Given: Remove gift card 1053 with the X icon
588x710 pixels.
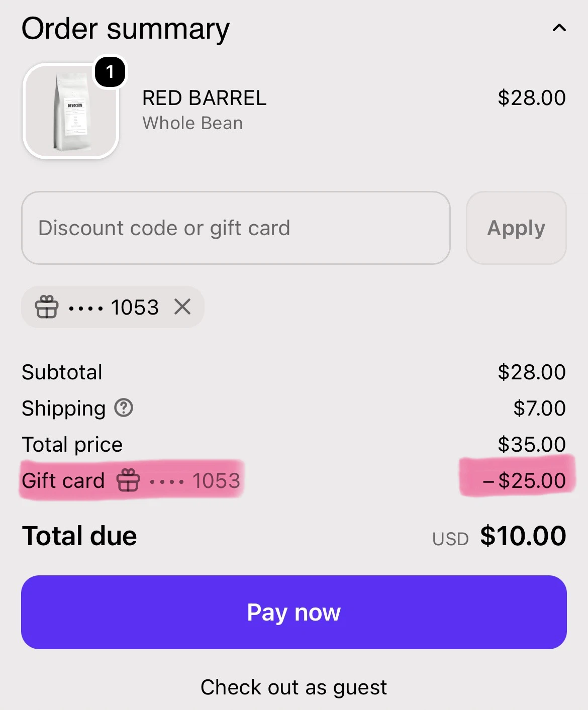Looking at the screenshot, I should pos(182,307).
